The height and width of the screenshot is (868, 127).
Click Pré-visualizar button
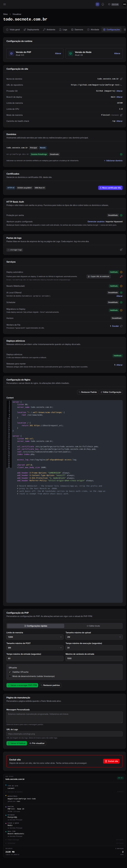coord(37,743)
